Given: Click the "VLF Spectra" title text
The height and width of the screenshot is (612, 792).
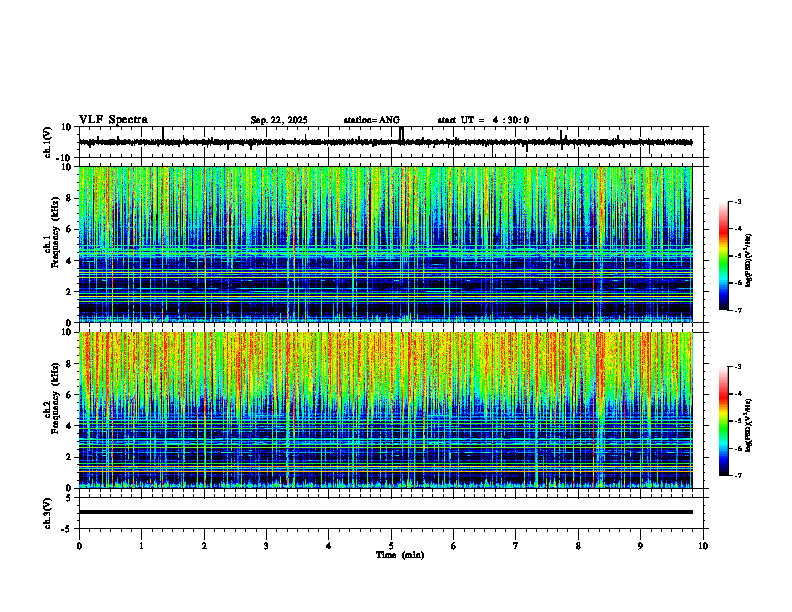Looking at the screenshot, I should 113,120.
